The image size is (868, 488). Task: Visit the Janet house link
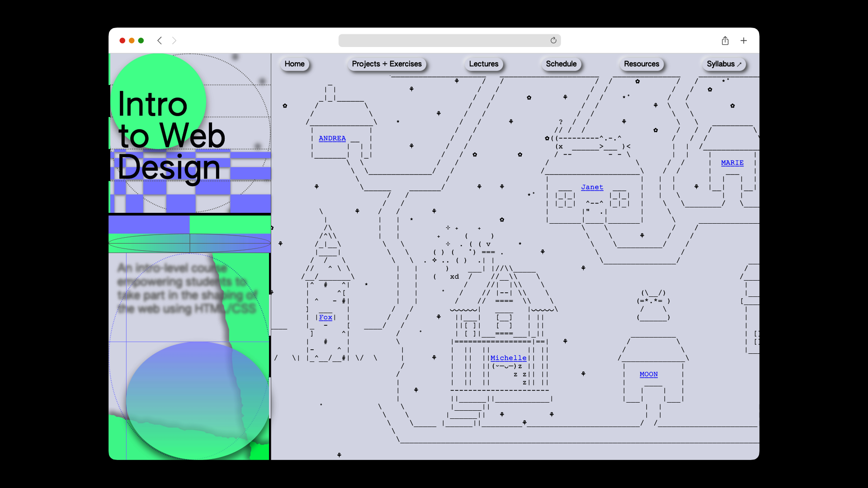coord(592,187)
